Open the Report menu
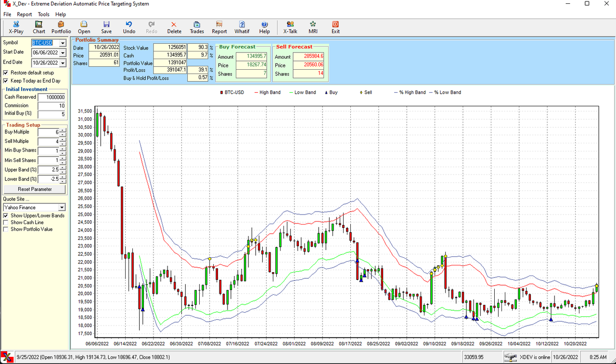The height and width of the screenshot is (364, 616). [x=25, y=14]
